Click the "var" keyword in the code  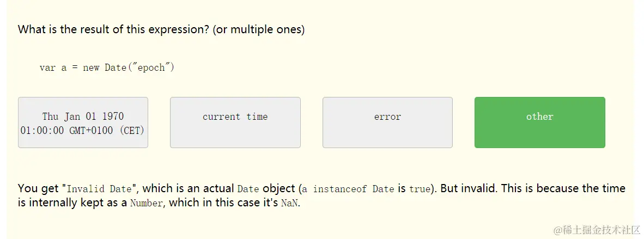47,68
